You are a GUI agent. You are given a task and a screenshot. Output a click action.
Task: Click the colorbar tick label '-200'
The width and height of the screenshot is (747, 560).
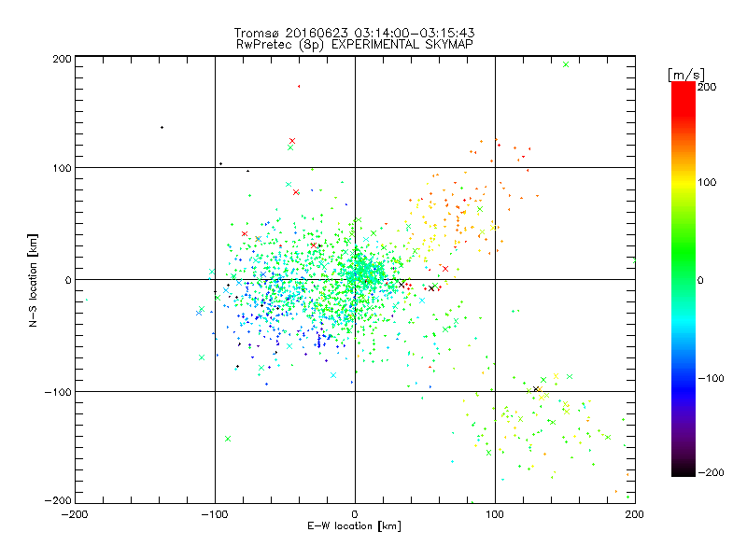point(711,472)
